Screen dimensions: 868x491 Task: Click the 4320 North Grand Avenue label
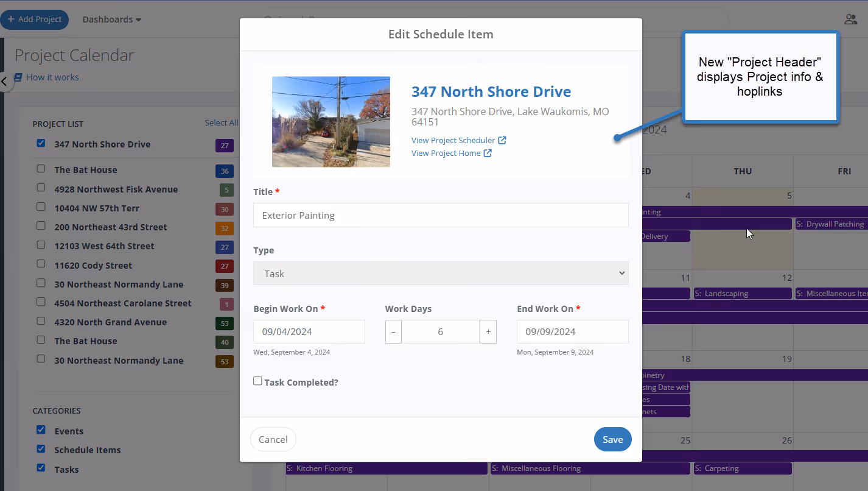pyautogui.click(x=110, y=322)
